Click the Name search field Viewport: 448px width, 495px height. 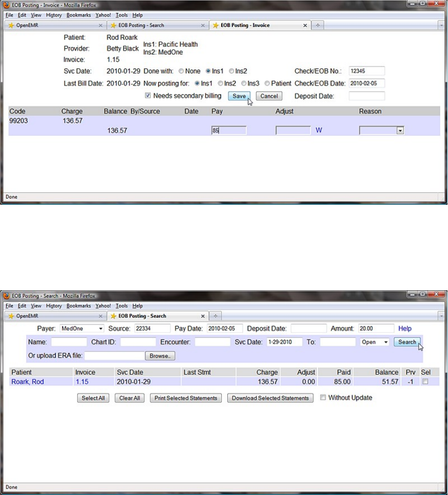click(x=69, y=342)
